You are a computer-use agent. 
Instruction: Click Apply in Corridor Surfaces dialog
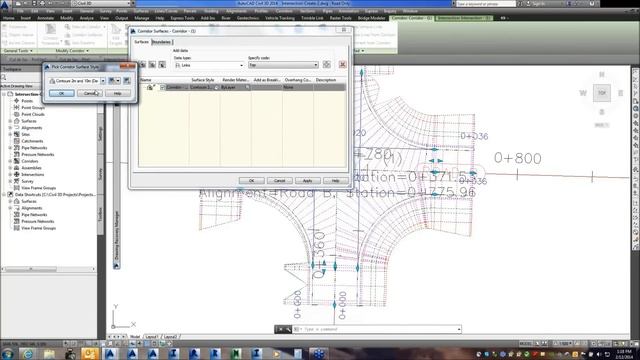coord(307,180)
